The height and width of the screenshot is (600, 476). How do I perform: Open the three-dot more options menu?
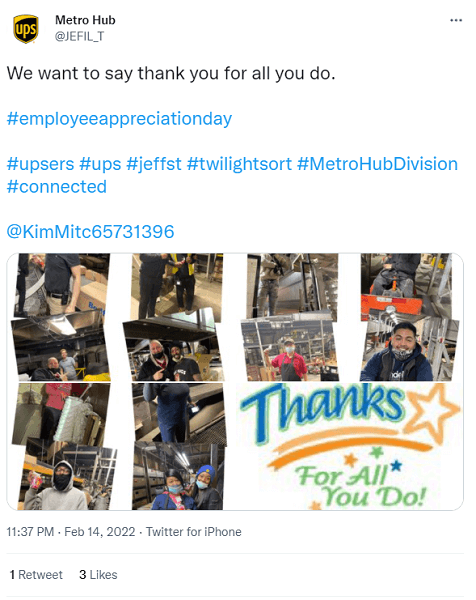456,20
